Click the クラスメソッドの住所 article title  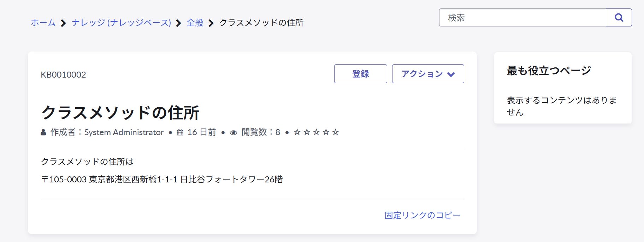pos(120,113)
